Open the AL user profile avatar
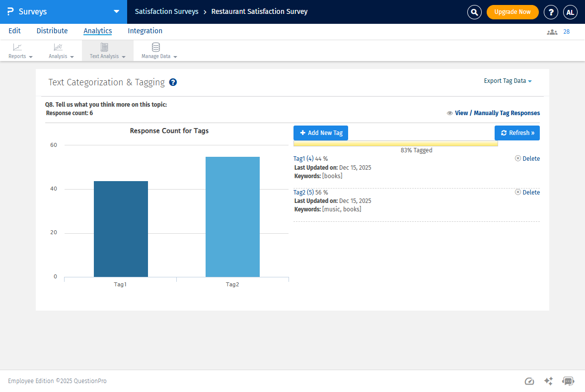The height and width of the screenshot is (392, 585). tap(570, 12)
